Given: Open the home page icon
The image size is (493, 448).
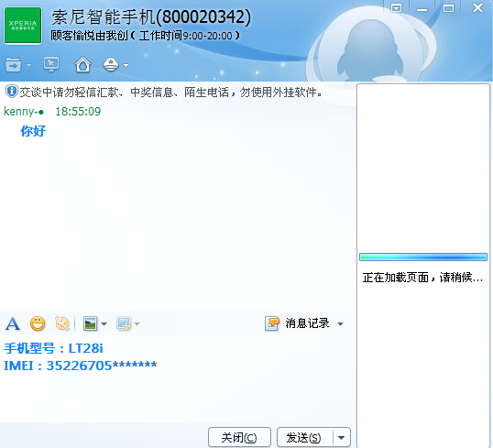Looking at the screenshot, I should [82, 64].
